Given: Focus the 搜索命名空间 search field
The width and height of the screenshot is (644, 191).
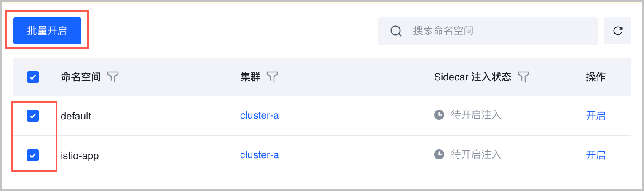Looking at the screenshot, I should click(497, 31).
